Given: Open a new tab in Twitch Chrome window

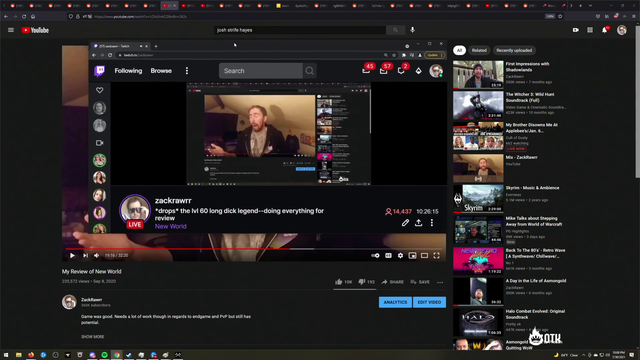Looking at the screenshot, I should 156,46.
